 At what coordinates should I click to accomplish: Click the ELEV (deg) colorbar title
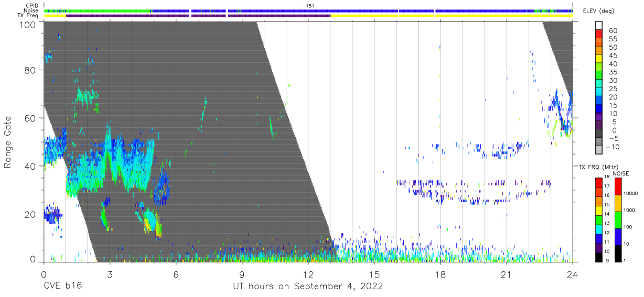click(x=599, y=10)
